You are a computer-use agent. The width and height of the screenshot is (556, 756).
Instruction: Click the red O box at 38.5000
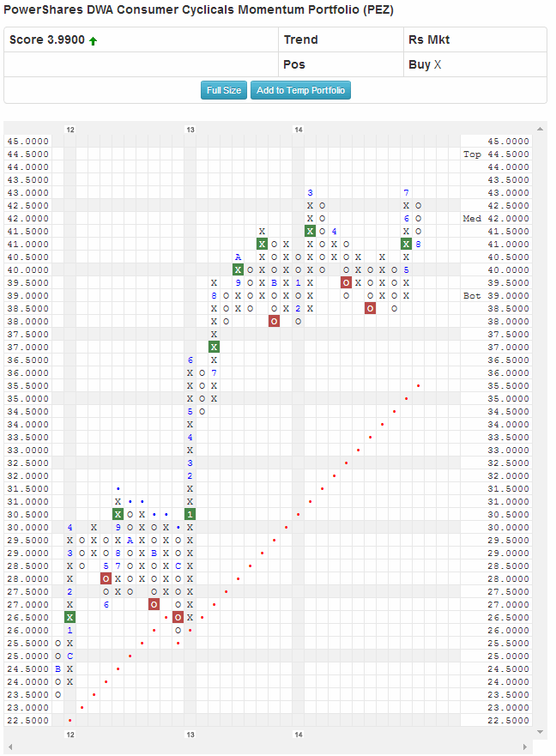pyautogui.click(x=370, y=308)
